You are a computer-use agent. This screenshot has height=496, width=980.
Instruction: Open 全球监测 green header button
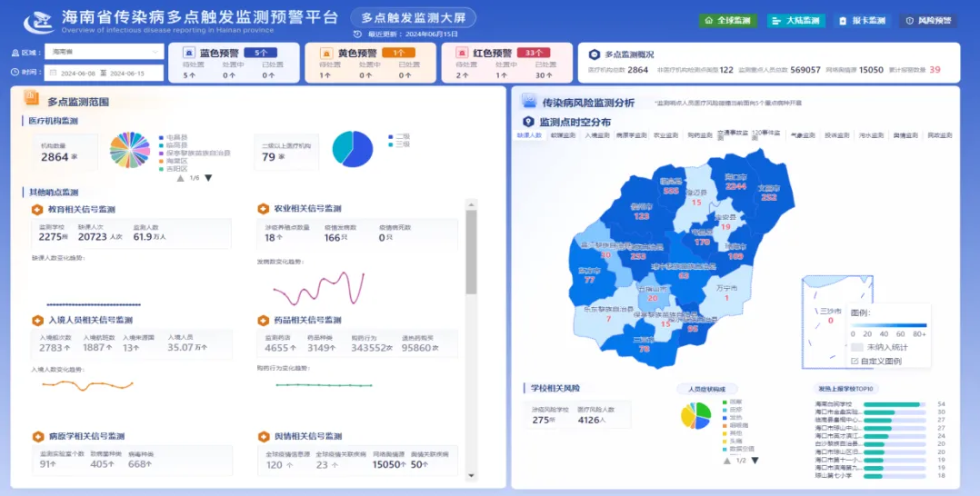coord(727,21)
